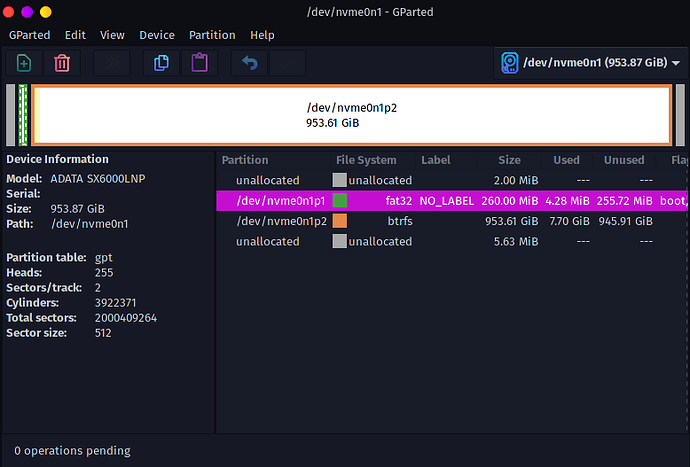Click the orange btrfs file system icon
The image size is (690, 467).
tap(340, 221)
